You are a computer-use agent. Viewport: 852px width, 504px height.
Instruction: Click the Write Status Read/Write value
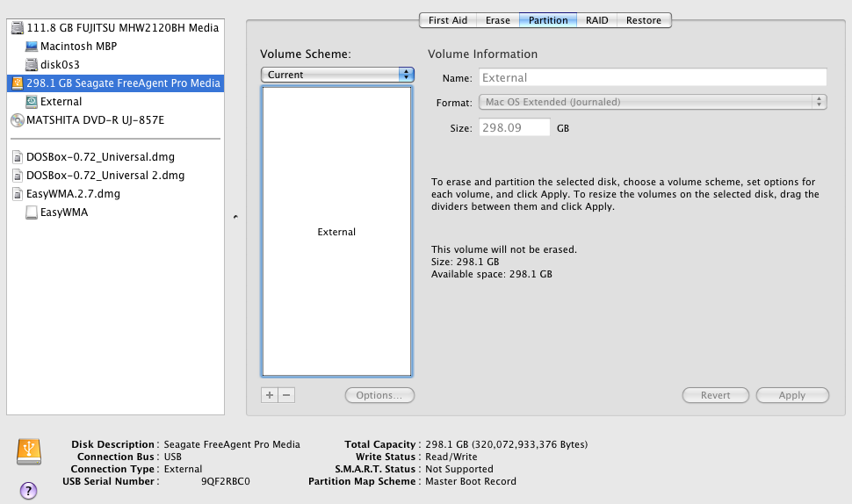[451, 457]
